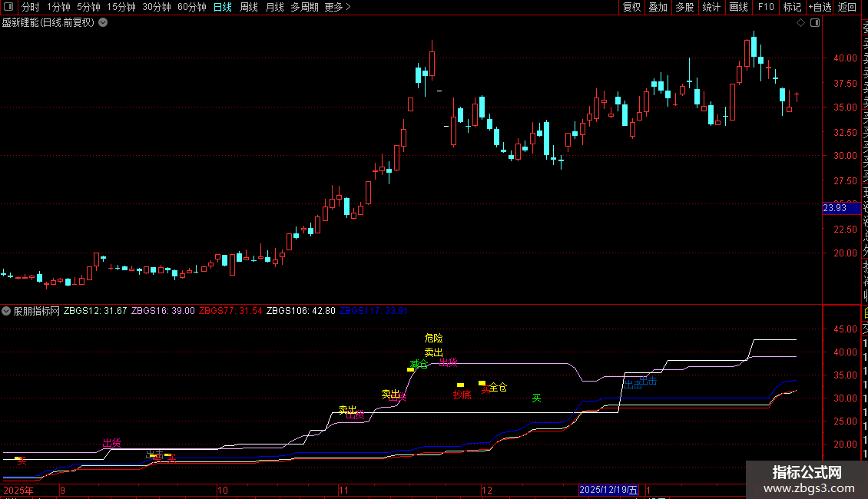The image size is (868, 499).
Task: Click the ZBGS12 indicator value label
Action: point(95,311)
